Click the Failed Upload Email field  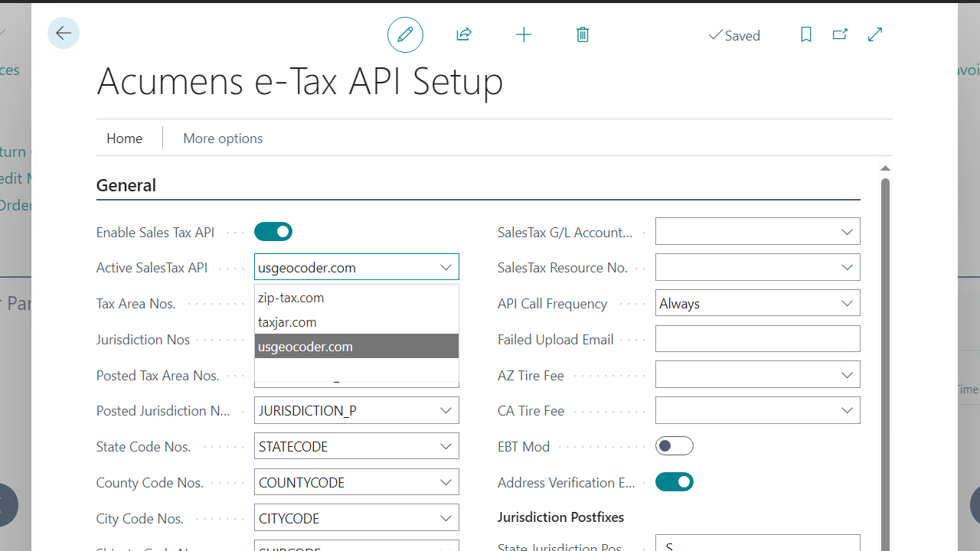(757, 338)
